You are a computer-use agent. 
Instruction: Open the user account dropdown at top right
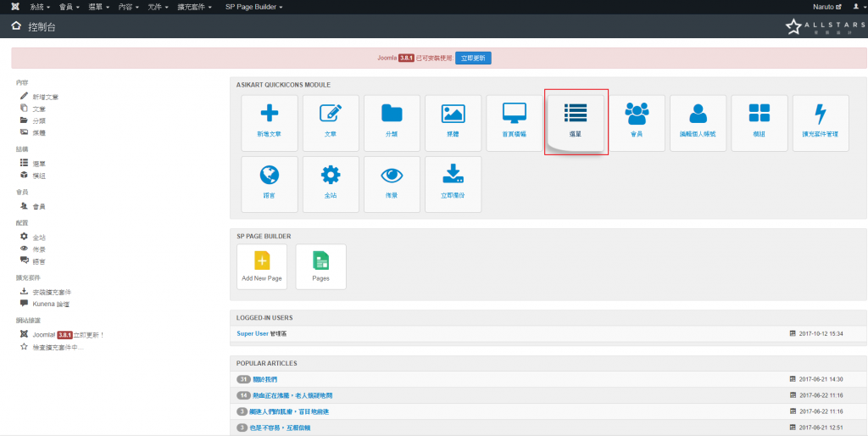pos(857,7)
